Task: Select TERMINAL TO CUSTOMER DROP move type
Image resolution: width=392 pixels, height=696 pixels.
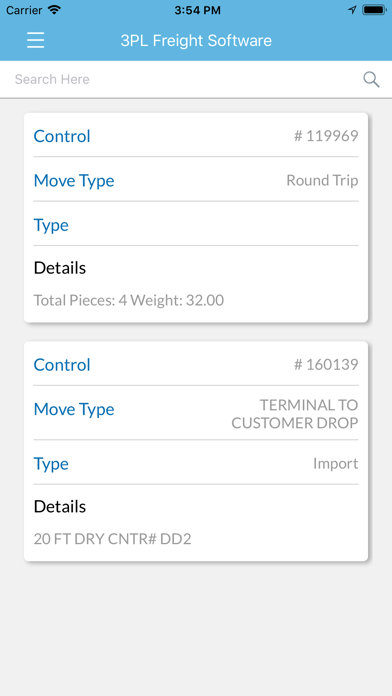Action: (196, 413)
